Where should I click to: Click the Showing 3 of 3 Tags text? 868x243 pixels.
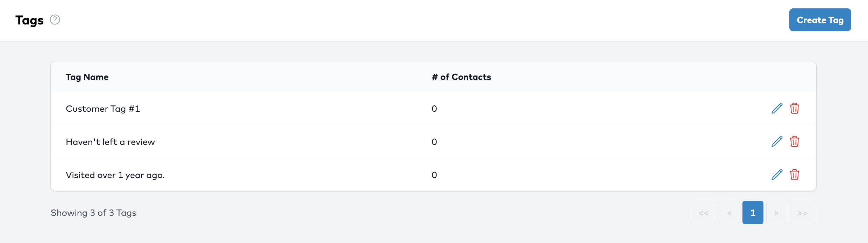[x=93, y=213]
